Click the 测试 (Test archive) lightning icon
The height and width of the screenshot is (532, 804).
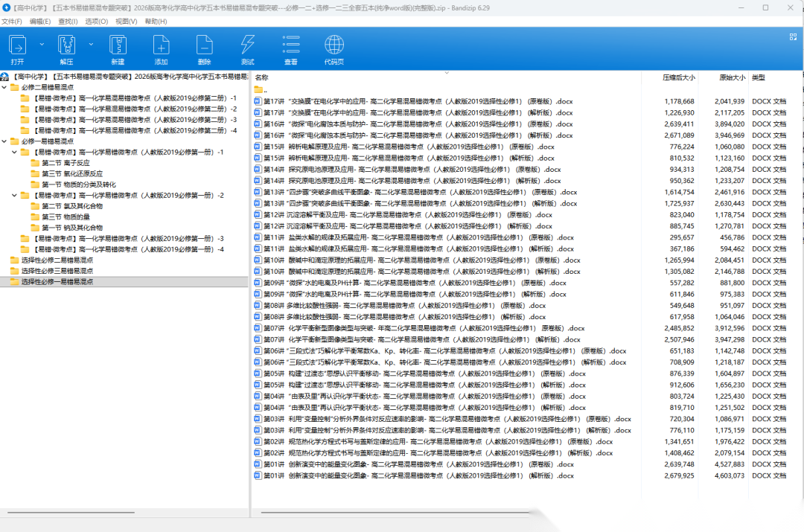[247, 49]
